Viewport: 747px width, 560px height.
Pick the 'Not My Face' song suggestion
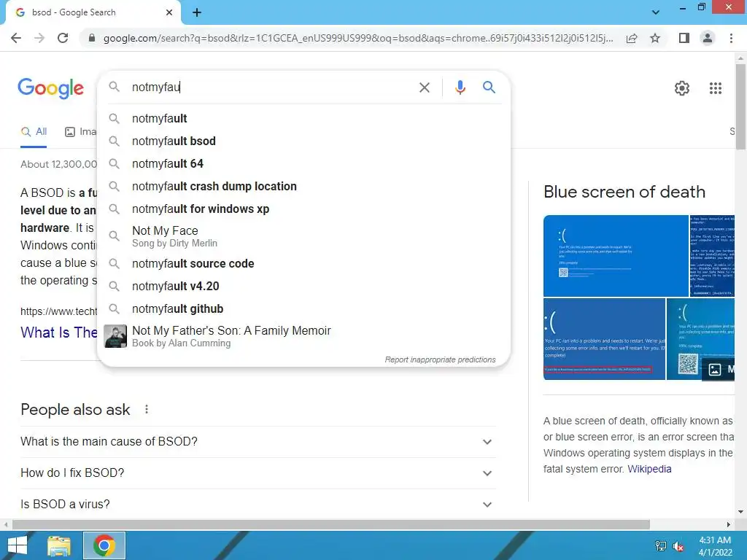pos(303,236)
